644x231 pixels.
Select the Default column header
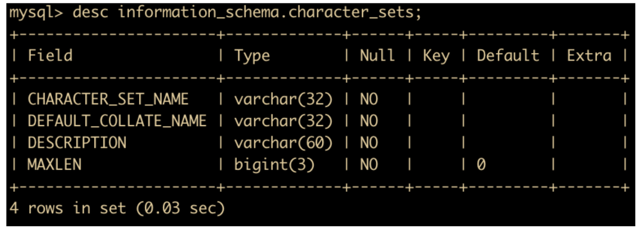508,55
